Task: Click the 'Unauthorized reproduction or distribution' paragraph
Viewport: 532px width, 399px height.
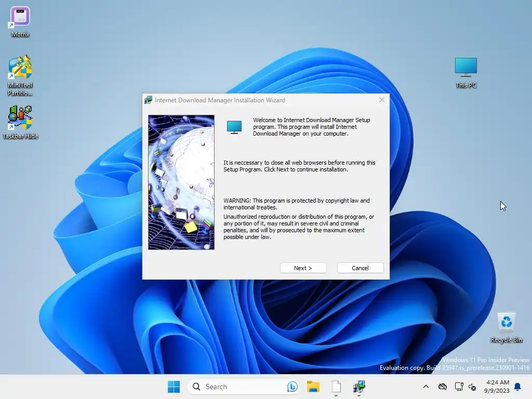Action: 299,227
